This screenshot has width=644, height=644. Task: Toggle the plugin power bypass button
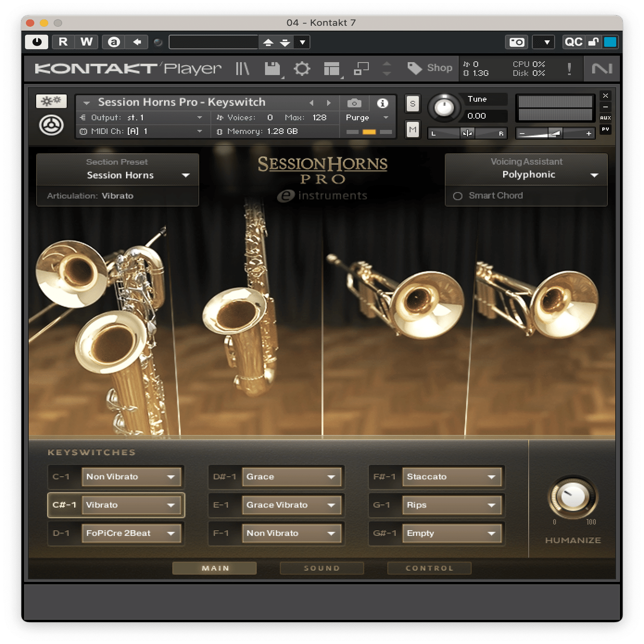(x=37, y=42)
